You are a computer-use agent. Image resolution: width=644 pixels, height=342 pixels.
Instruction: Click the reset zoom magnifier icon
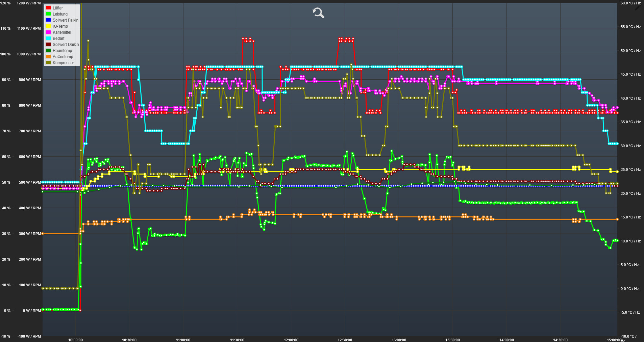(x=318, y=13)
